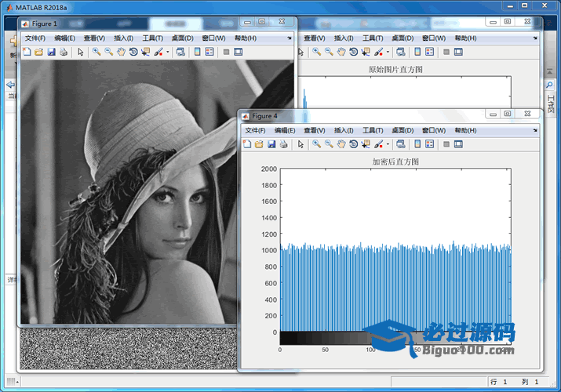Hide Plot Tools icon in Figure 1
Image resolution: width=561 pixels, height=392 pixels.
coord(226,53)
